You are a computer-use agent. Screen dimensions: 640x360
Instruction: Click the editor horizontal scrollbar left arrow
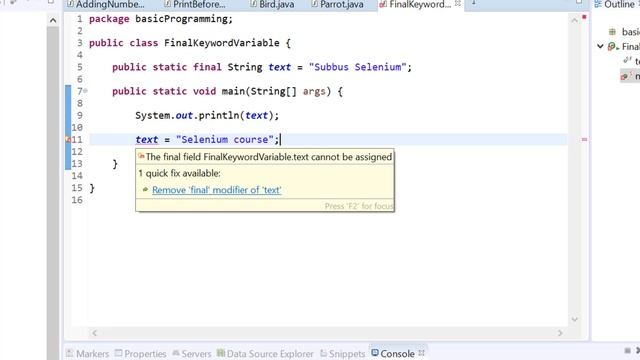click(x=94, y=333)
